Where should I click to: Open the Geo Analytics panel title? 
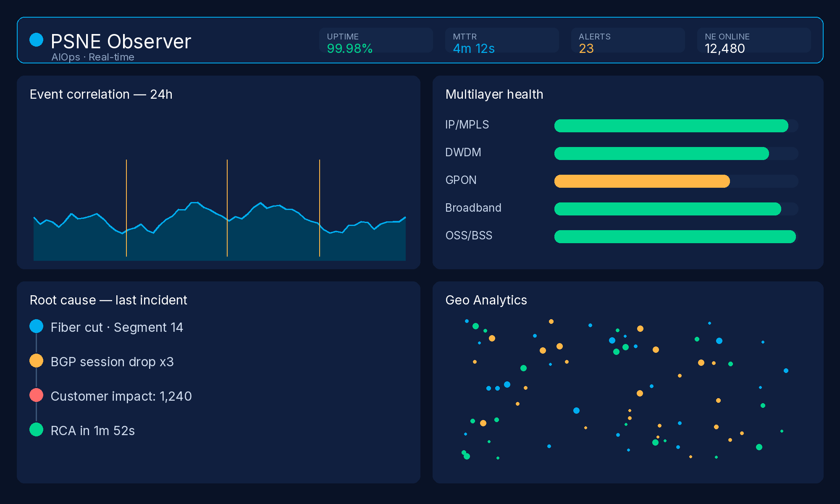[x=486, y=300]
